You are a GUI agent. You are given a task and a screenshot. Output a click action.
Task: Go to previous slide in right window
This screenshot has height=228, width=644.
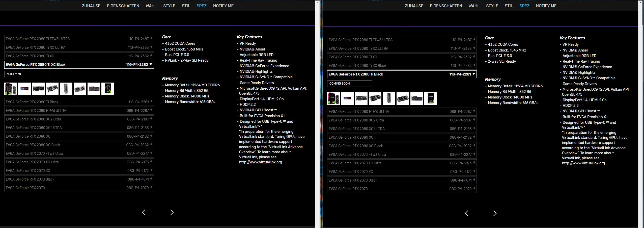(467, 213)
